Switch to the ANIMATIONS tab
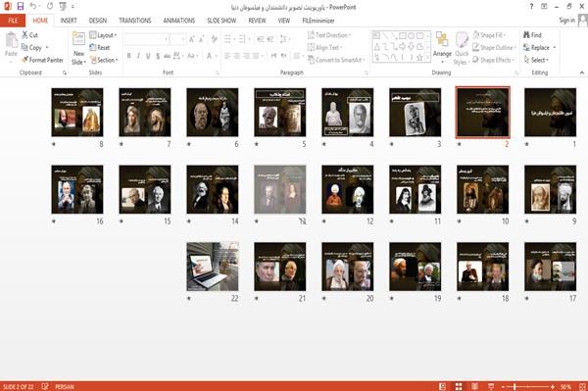The image size is (588, 391). (179, 21)
